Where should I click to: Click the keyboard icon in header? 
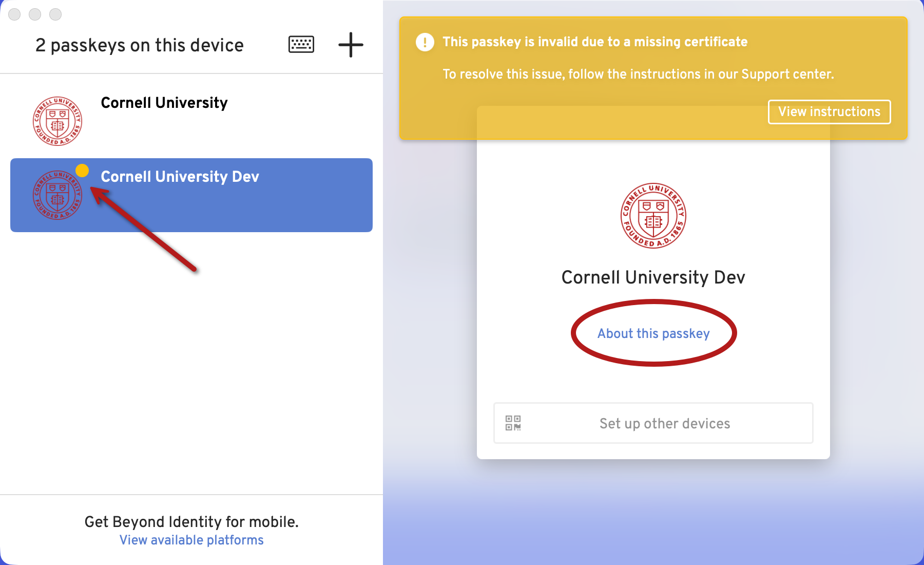click(301, 45)
